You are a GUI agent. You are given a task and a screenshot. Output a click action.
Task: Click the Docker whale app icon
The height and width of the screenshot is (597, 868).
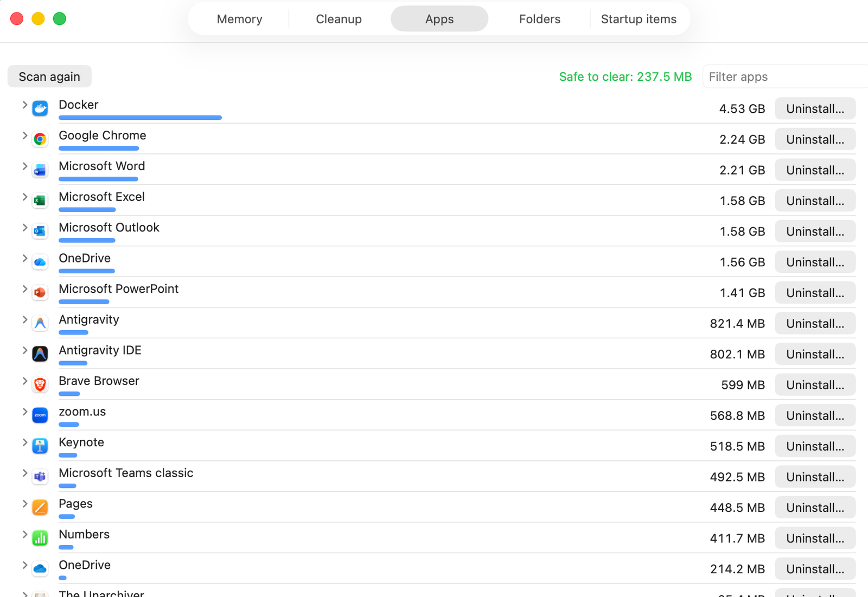pos(40,108)
